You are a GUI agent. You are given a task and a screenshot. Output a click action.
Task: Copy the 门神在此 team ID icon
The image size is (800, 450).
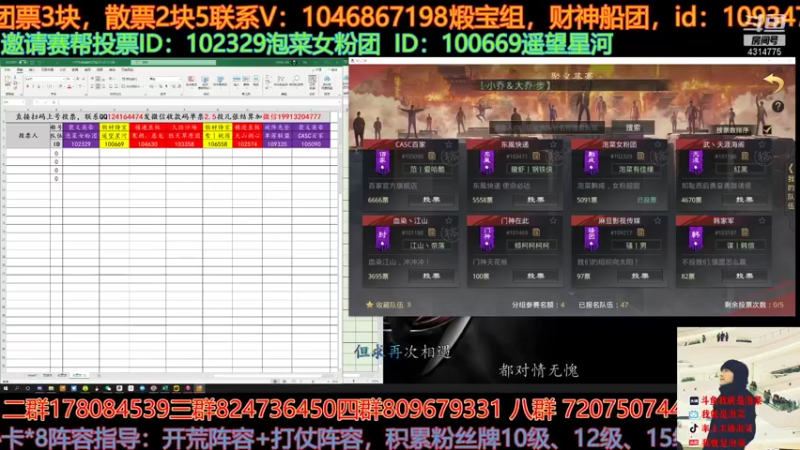pos(536,232)
